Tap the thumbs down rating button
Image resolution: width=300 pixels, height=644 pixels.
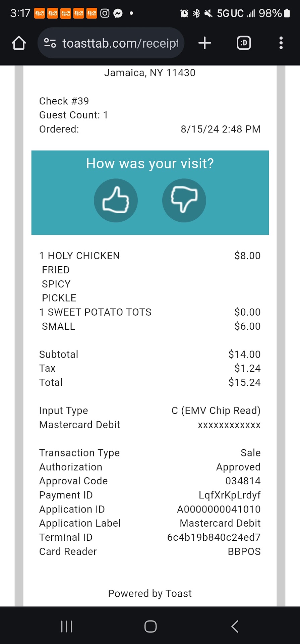coord(184,200)
